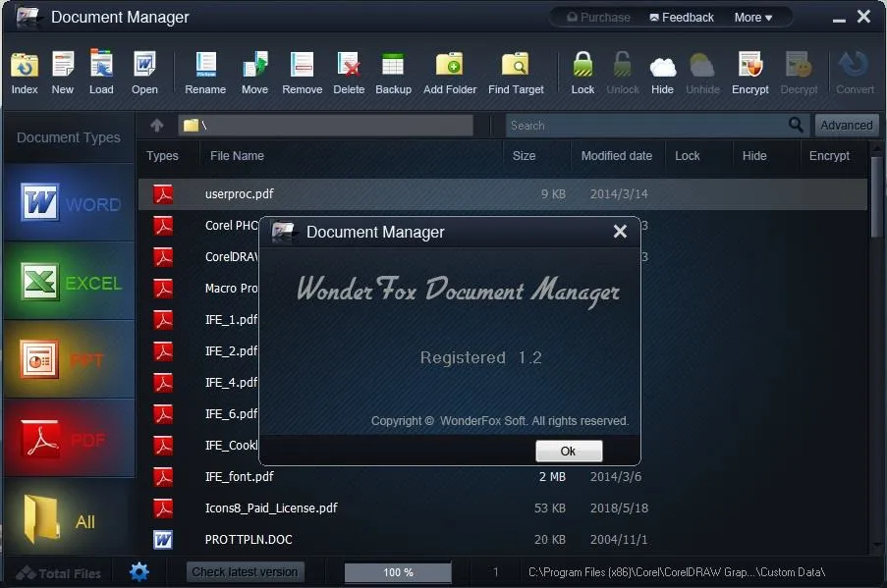Click Check latest version button
Screen dimensions: 887x588
245,571
